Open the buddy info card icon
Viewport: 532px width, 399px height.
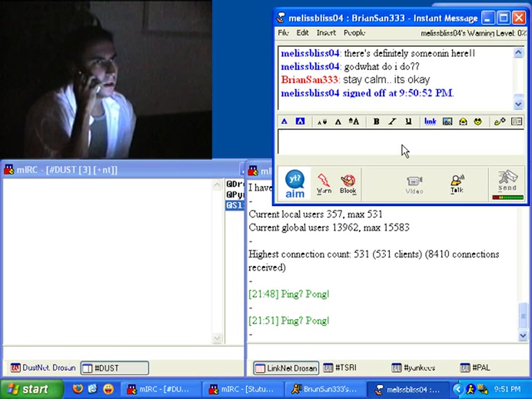[x=517, y=121]
